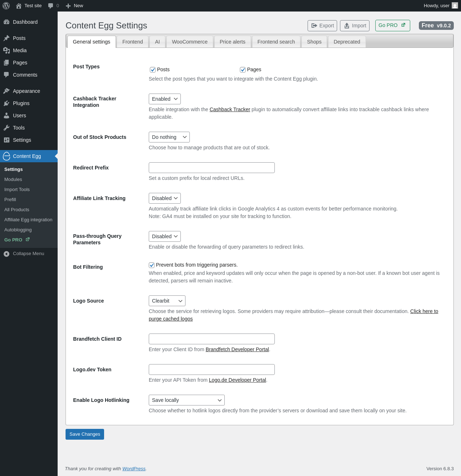The width and height of the screenshot is (461, 476).
Task: Click Howdy, user account menu
Action: [x=440, y=6]
